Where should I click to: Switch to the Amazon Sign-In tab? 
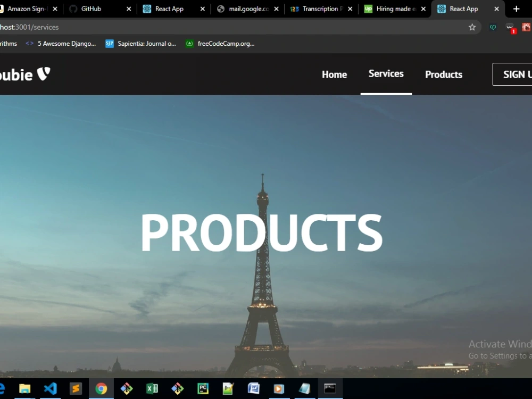[27, 9]
